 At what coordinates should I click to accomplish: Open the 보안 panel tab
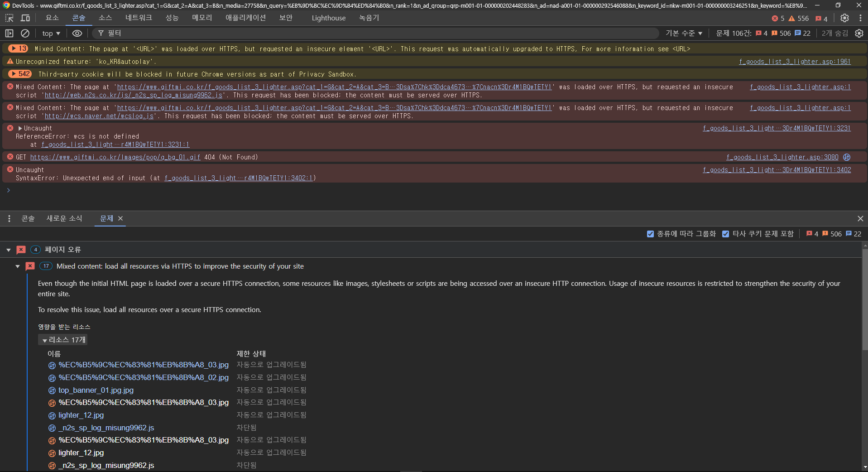[x=286, y=18]
